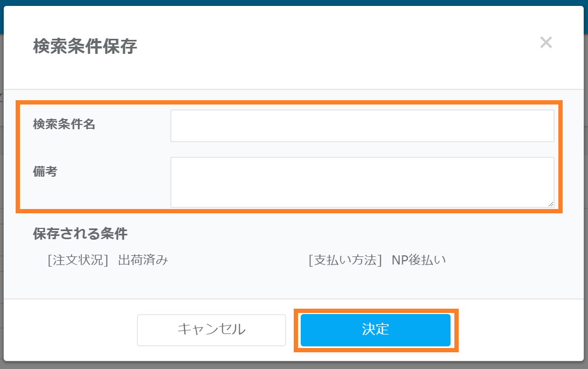Click the [注文状況] condition label
The width and height of the screenshot is (588, 369).
(x=78, y=260)
